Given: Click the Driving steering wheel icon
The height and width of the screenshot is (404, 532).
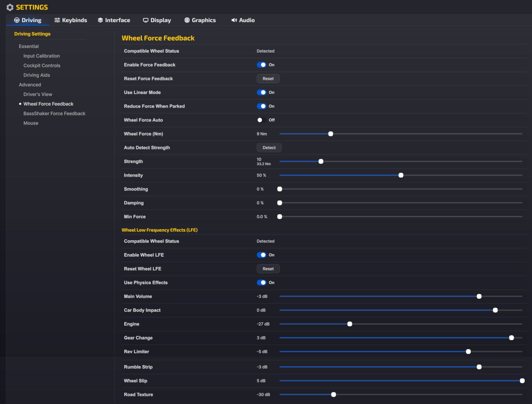Looking at the screenshot, I should [17, 20].
